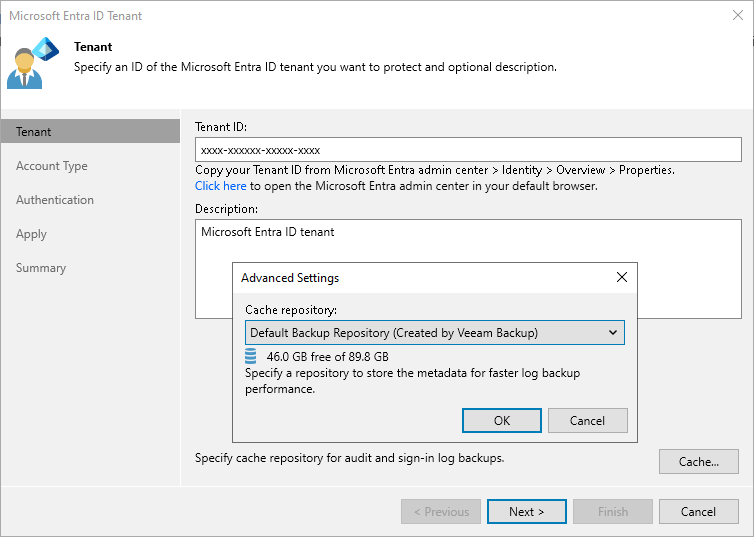Viewport: 754px width, 537px height.
Task: Click the tenant user icon in header
Action: pyautogui.click(x=33, y=63)
